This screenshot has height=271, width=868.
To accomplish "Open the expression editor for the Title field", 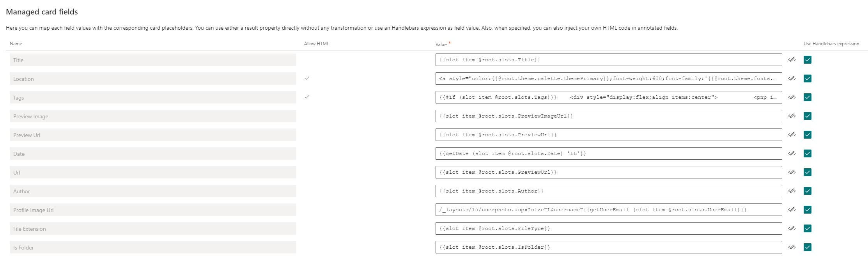I will [792, 60].
